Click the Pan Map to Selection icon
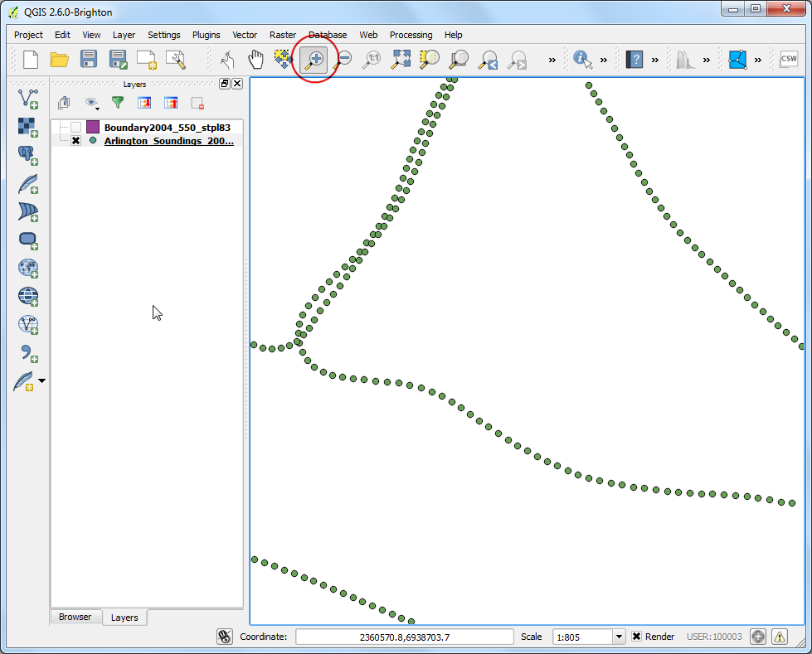 tap(284, 59)
